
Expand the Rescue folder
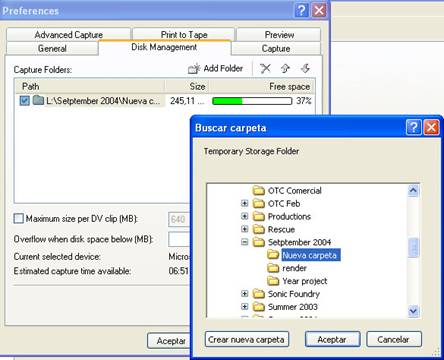[245, 229]
